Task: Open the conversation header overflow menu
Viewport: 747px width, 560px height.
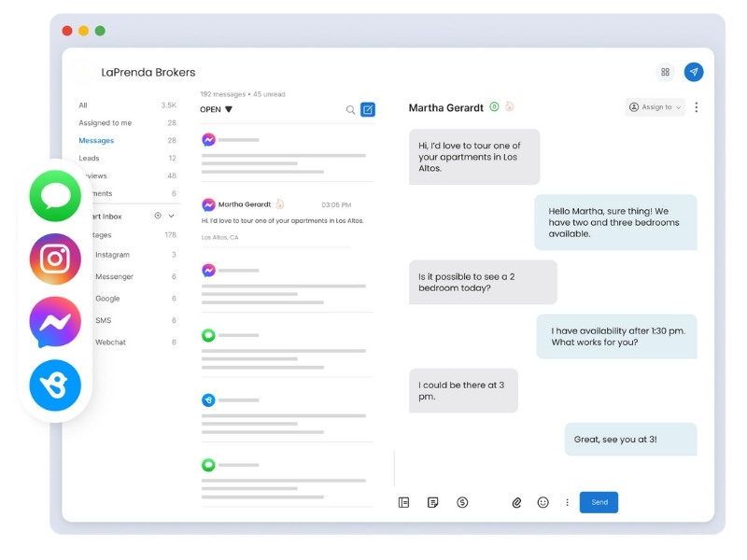Action: pos(696,107)
